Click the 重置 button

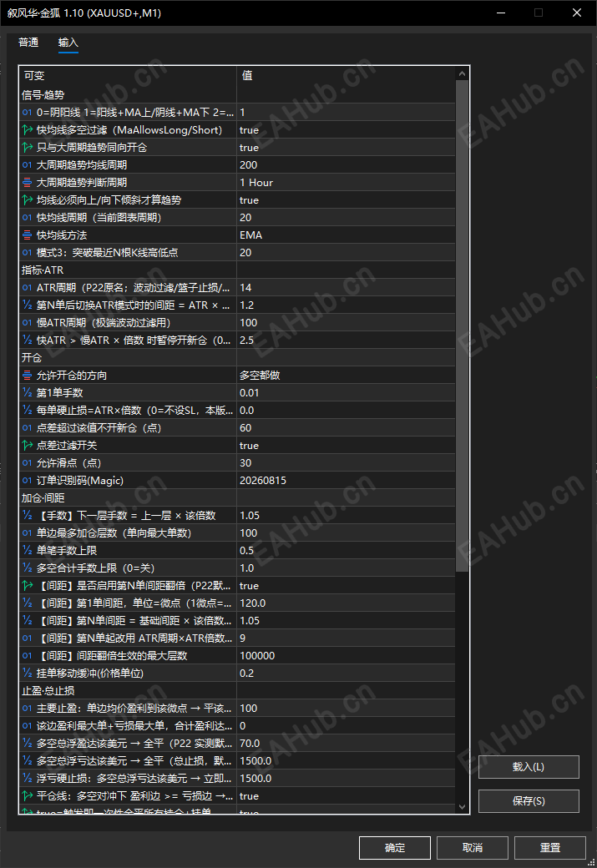pos(550,847)
